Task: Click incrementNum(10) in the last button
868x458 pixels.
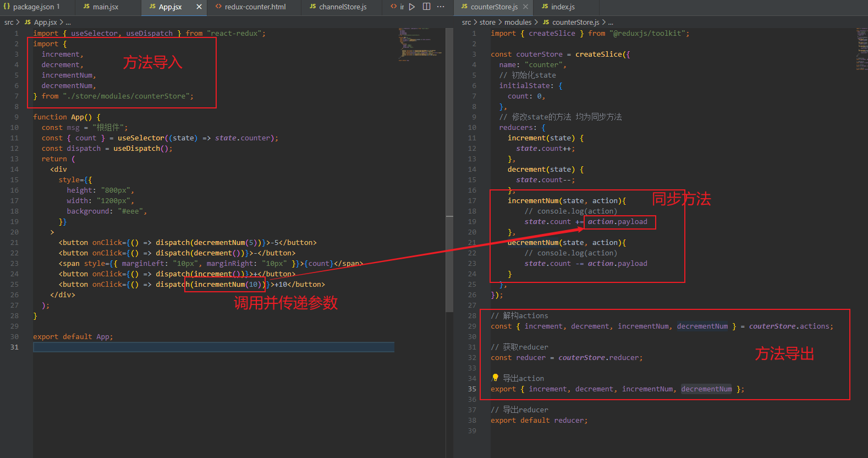Action: pyautogui.click(x=228, y=284)
